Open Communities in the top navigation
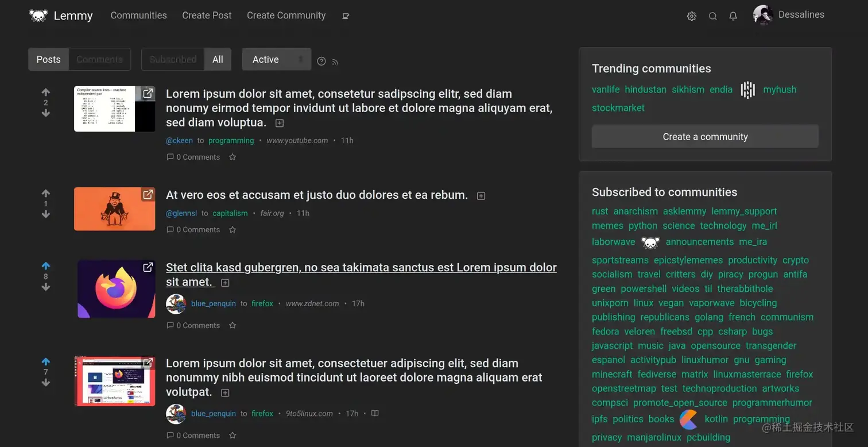The width and height of the screenshot is (868, 447). pos(138,16)
